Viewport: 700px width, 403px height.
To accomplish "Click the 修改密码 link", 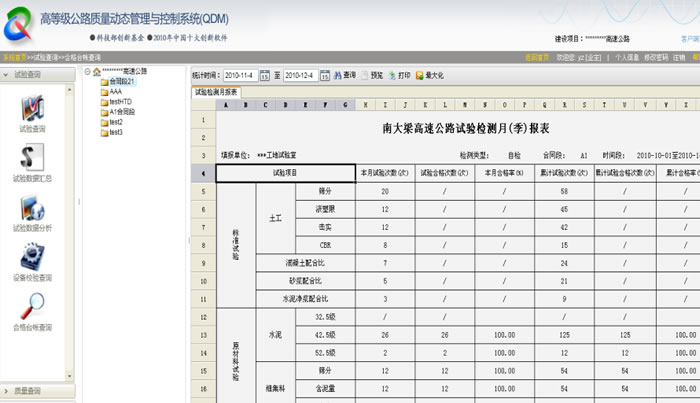I will [x=654, y=58].
